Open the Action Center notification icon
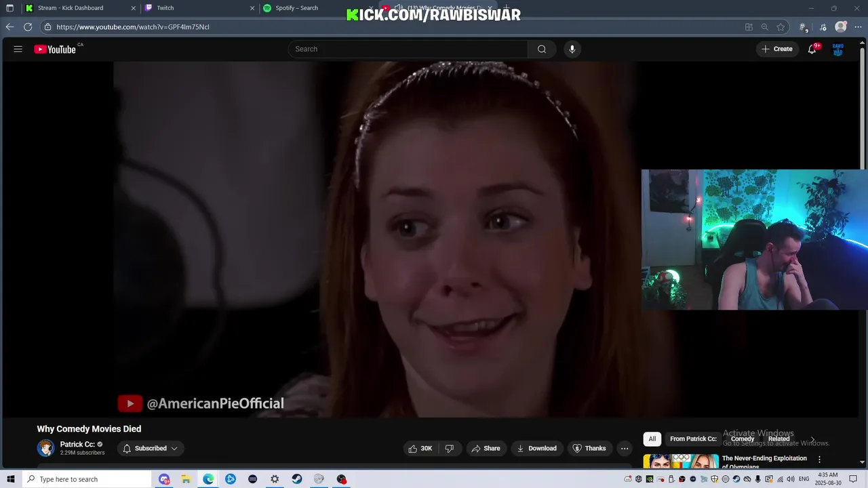 [853, 479]
